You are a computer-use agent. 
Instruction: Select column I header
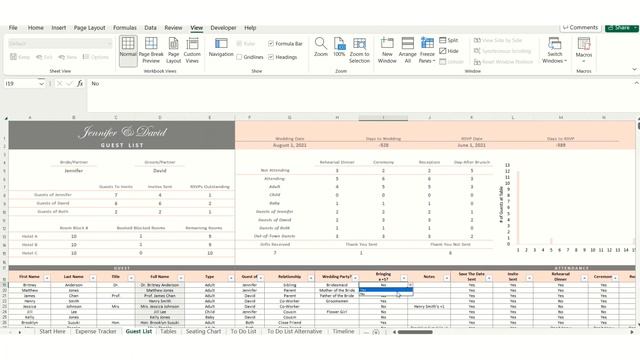click(383, 118)
